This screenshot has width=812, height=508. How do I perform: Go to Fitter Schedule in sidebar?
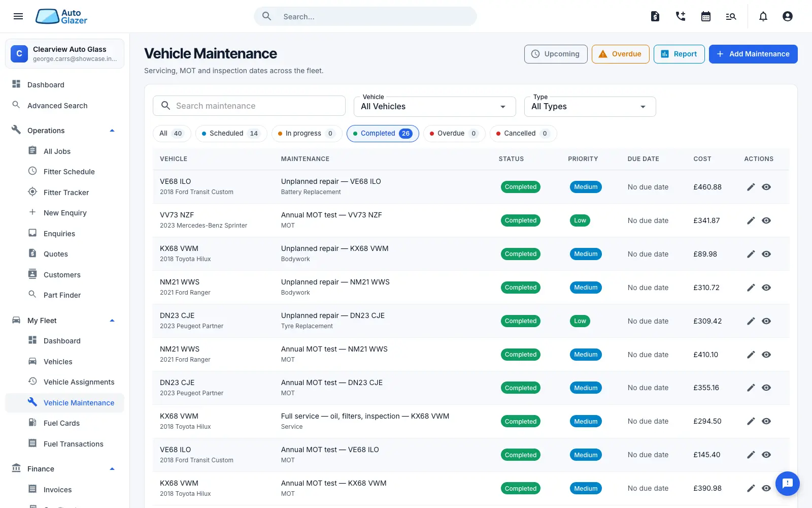[64, 172]
